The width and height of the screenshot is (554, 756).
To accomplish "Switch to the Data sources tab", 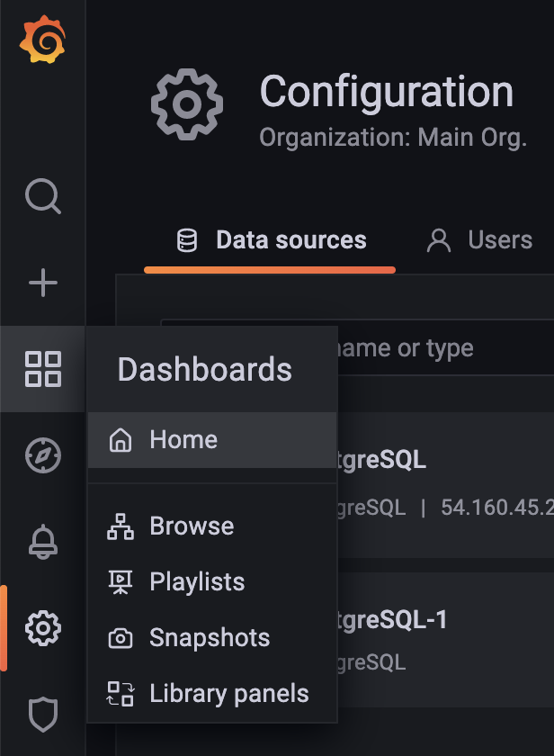I will click(x=271, y=240).
